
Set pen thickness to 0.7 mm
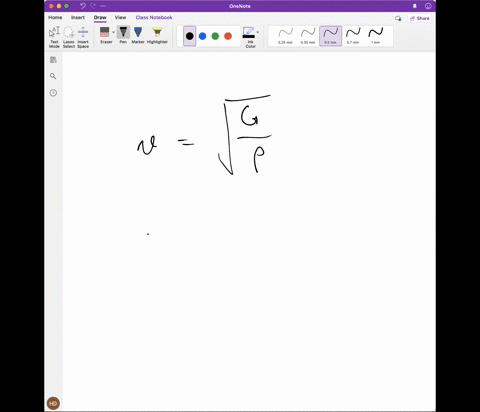pyautogui.click(x=353, y=36)
